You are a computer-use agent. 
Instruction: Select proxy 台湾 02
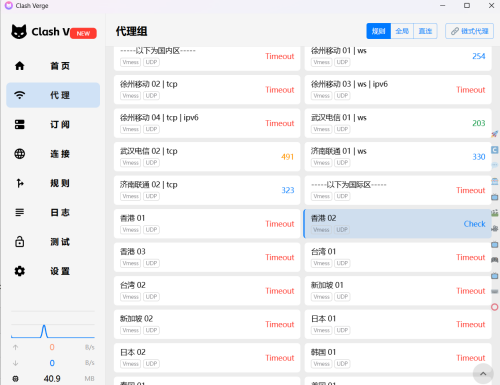[x=207, y=291]
